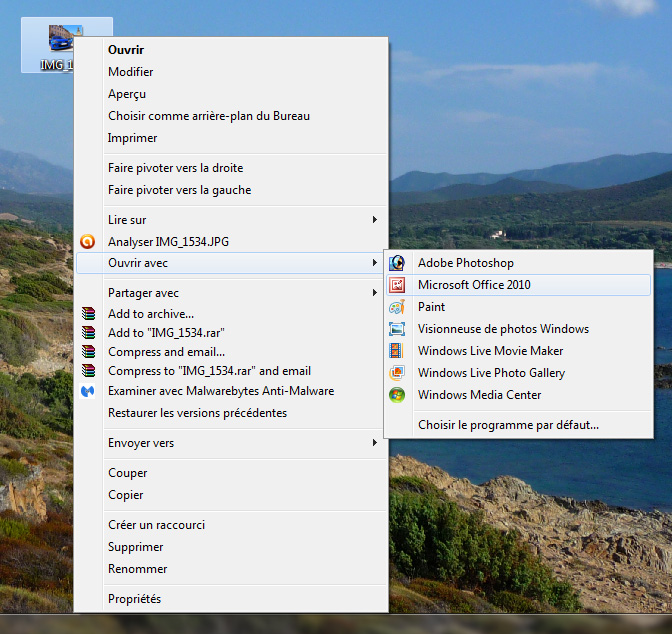Click the Visionneuse de photos Windows icon
Viewport: 672px width, 634px height.
(x=397, y=329)
